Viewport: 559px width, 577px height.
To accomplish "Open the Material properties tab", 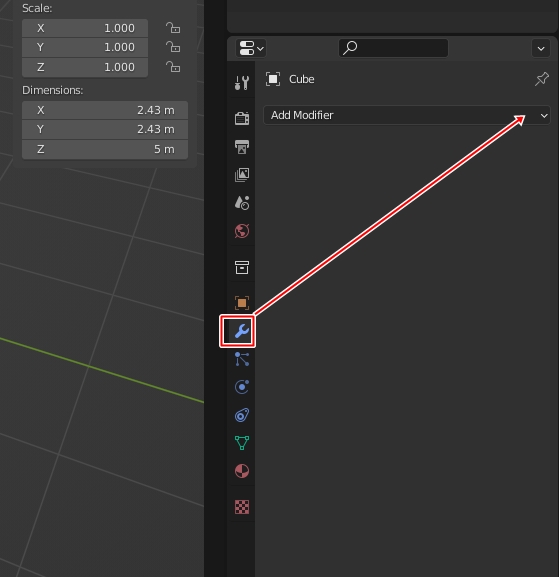I will pos(242,471).
